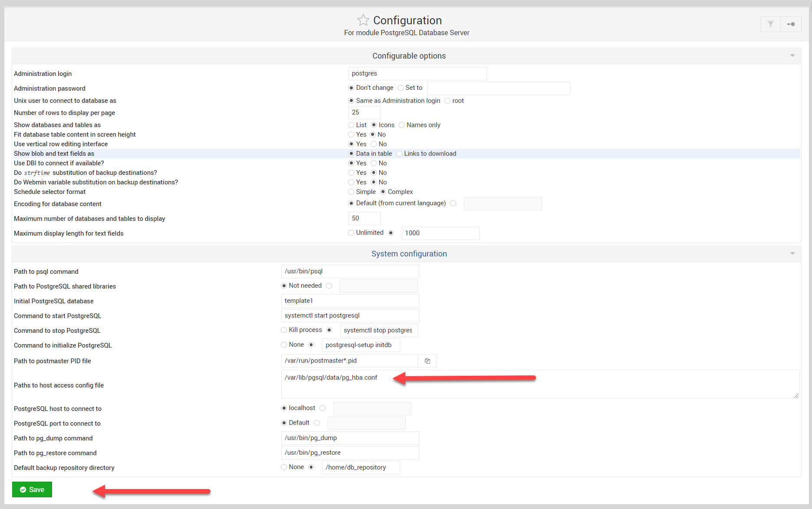
Task: Click the System configuration header title
Action: [x=409, y=254]
